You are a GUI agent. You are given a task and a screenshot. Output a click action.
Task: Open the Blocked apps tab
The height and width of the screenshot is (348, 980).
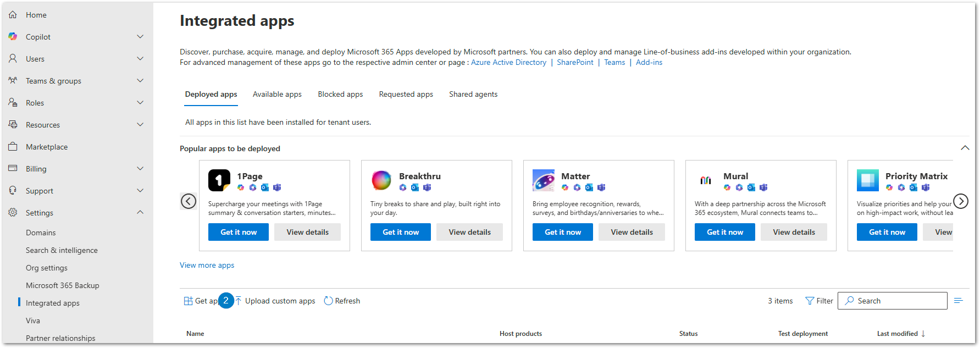[x=340, y=94]
